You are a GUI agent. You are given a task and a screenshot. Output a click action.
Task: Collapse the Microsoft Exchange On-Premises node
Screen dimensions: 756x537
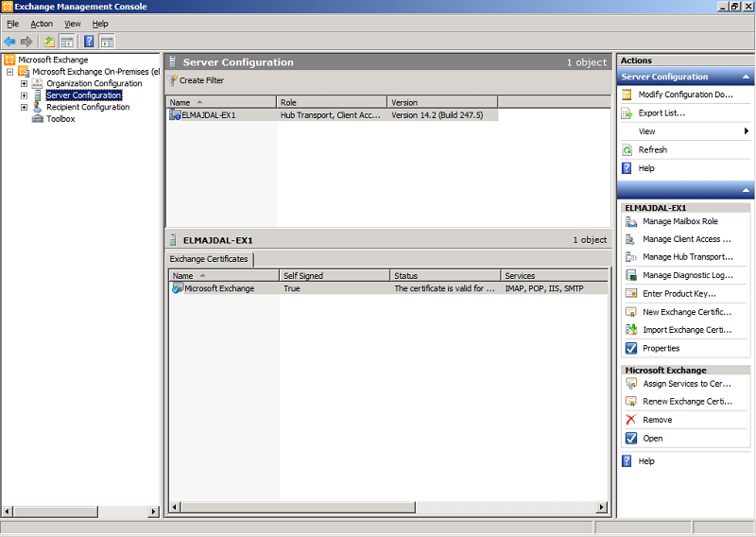[10, 72]
